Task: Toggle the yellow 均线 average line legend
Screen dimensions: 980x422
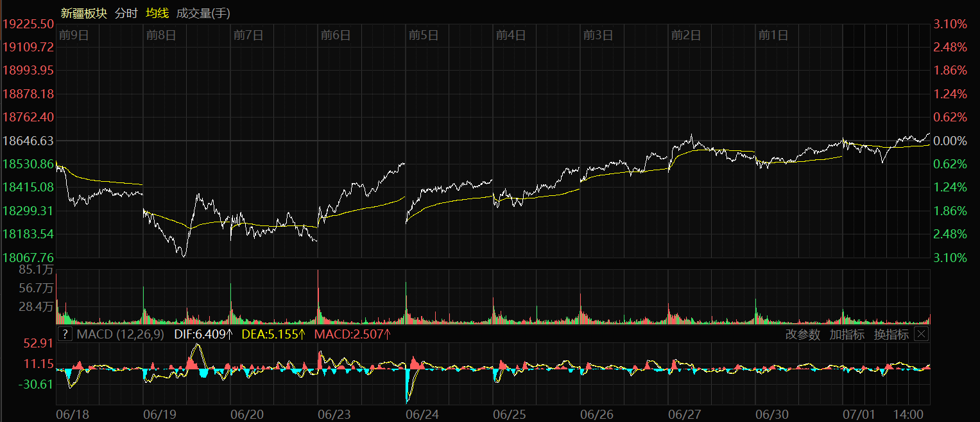Action: (157, 13)
